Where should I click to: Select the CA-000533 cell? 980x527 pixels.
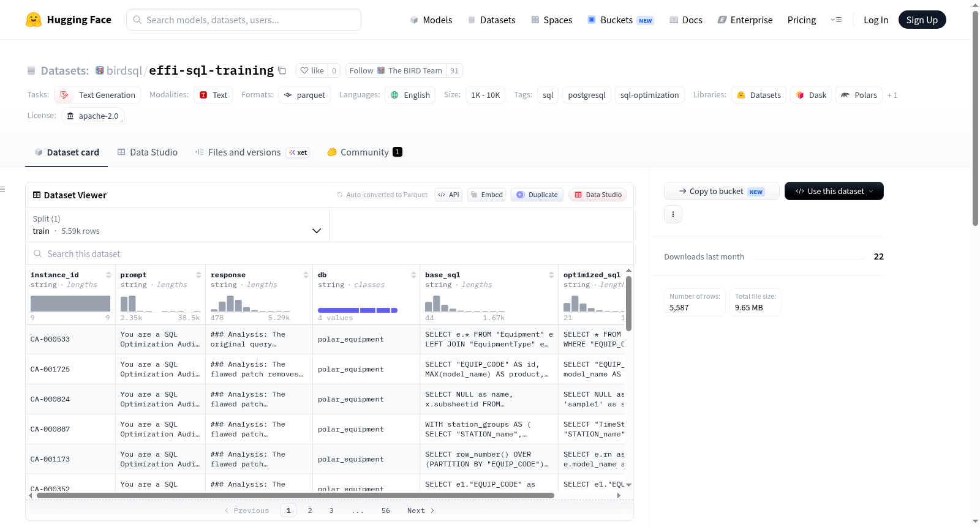(70, 339)
